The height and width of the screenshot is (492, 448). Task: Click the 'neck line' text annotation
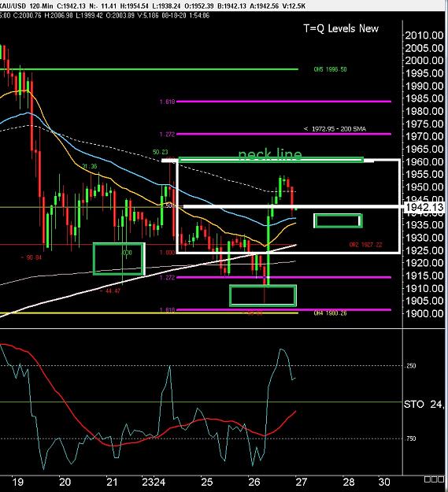coord(270,154)
